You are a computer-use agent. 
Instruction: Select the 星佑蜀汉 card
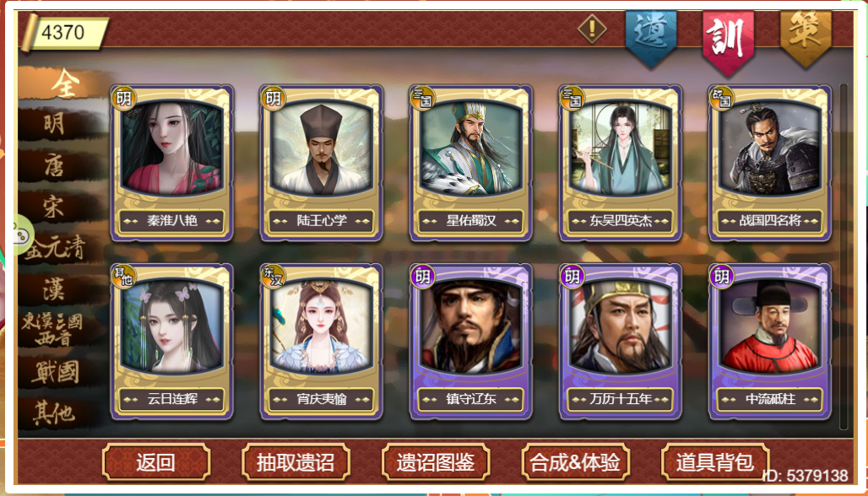[470, 163]
